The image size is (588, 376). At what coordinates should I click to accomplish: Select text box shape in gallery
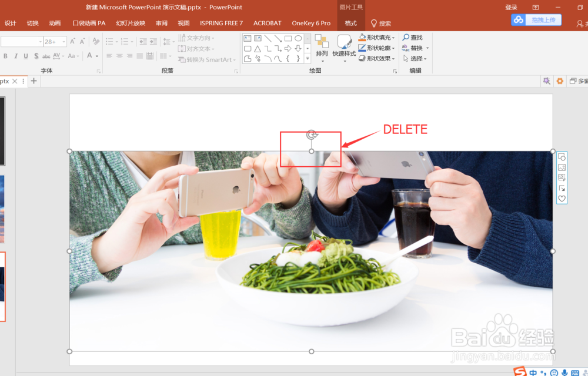click(x=248, y=38)
